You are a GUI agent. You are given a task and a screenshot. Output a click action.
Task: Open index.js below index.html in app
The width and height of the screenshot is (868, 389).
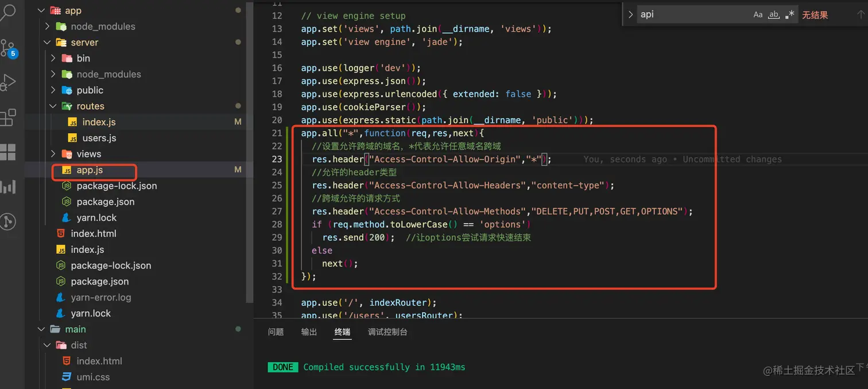tap(87, 249)
